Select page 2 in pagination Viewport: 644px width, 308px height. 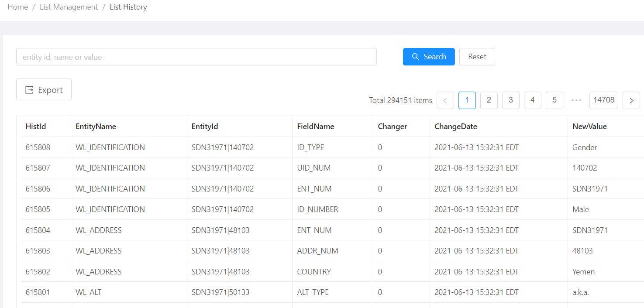click(x=489, y=100)
